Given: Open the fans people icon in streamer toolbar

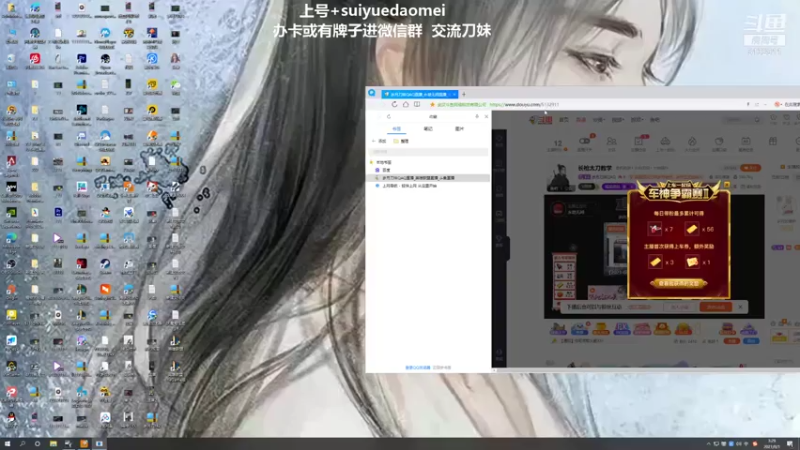Looking at the screenshot, I should pyautogui.click(x=611, y=142).
